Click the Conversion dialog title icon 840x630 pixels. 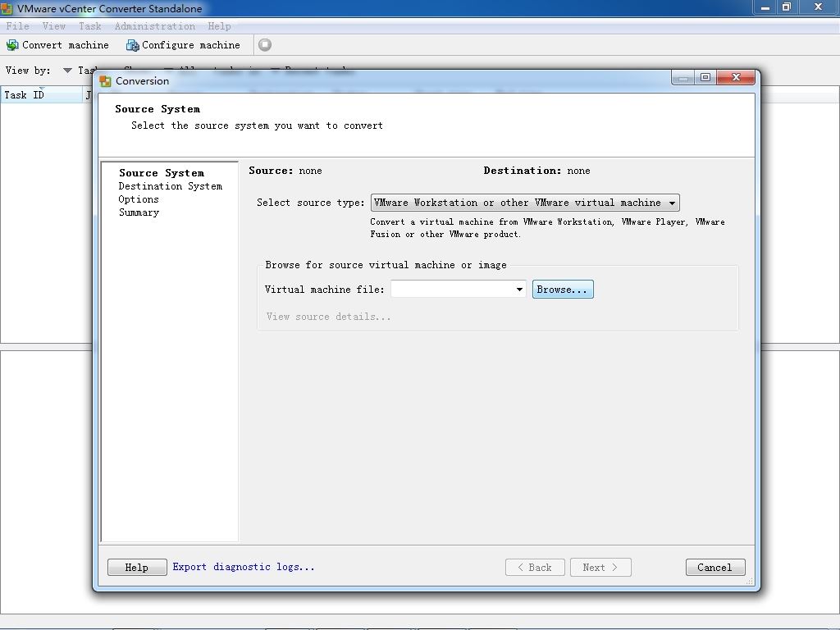point(106,81)
